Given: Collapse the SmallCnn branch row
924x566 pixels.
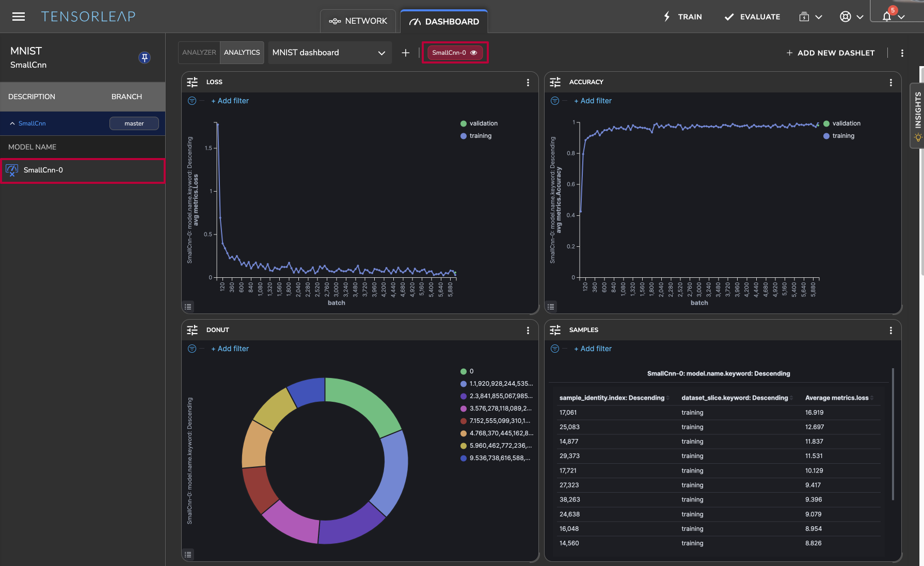Looking at the screenshot, I should (x=12, y=123).
